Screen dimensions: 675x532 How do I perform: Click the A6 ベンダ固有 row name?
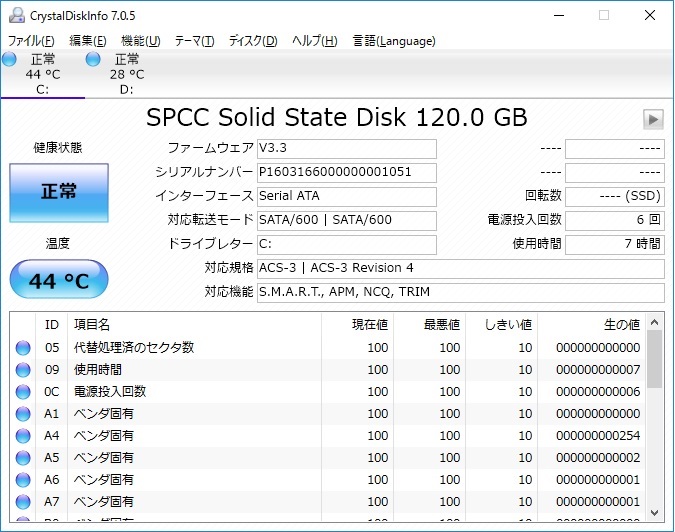[x=104, y=479]
